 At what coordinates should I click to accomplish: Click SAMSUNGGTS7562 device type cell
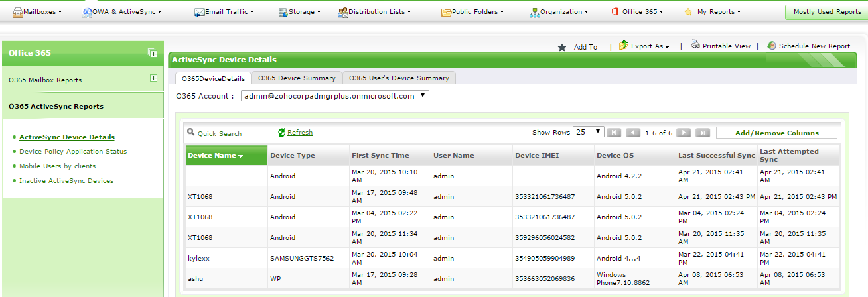pos(308,258)
